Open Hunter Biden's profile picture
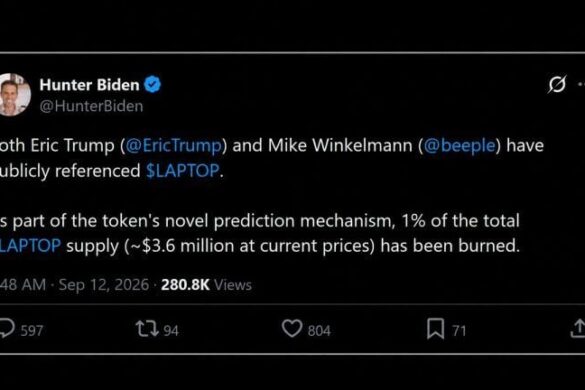 click(14, 94)
